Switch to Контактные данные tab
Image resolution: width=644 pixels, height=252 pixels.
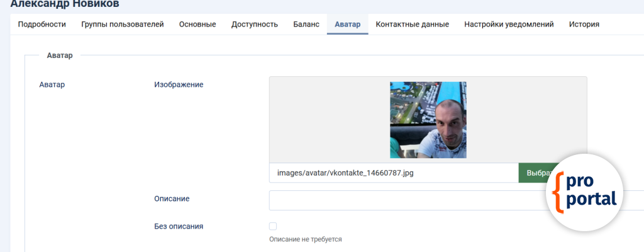[412, 25]
